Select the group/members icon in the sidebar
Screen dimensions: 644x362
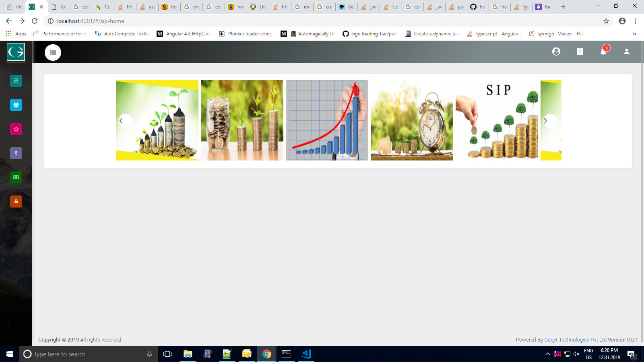16,105
